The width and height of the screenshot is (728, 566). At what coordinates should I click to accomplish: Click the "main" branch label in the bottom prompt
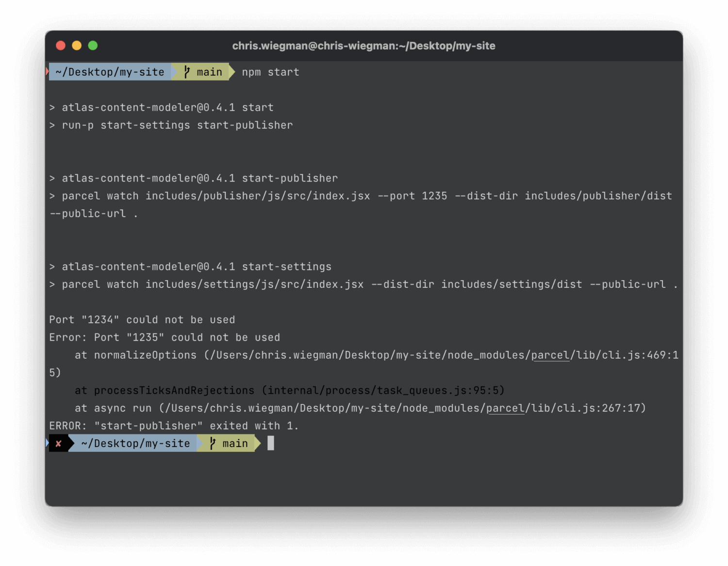coord(235,444)
